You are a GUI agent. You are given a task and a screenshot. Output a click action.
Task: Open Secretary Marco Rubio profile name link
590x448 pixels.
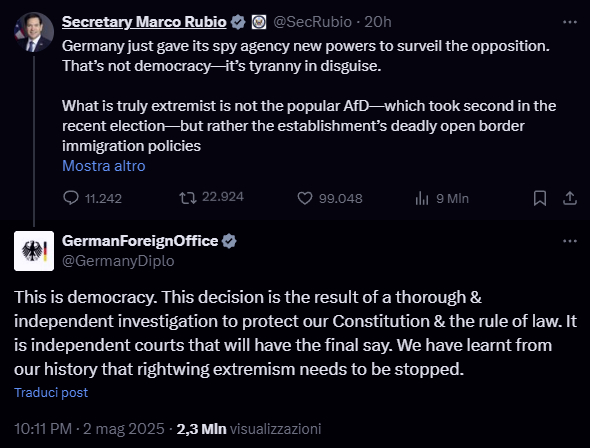[x=144, y=22]
